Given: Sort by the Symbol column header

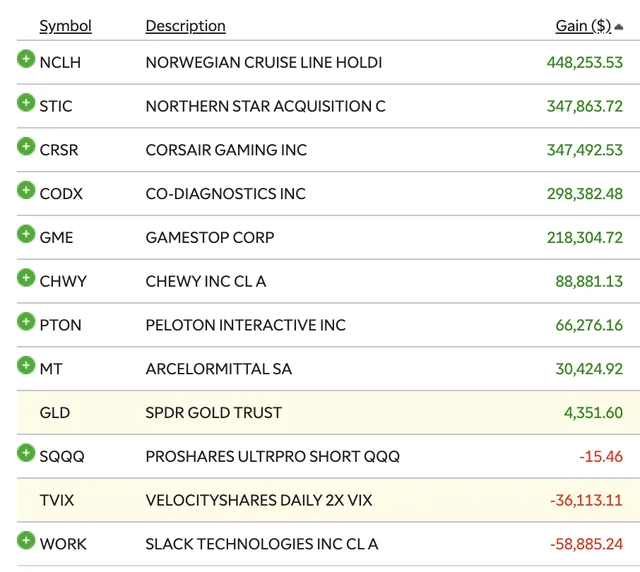Looking at the screenshot, I should pos(65,26).
